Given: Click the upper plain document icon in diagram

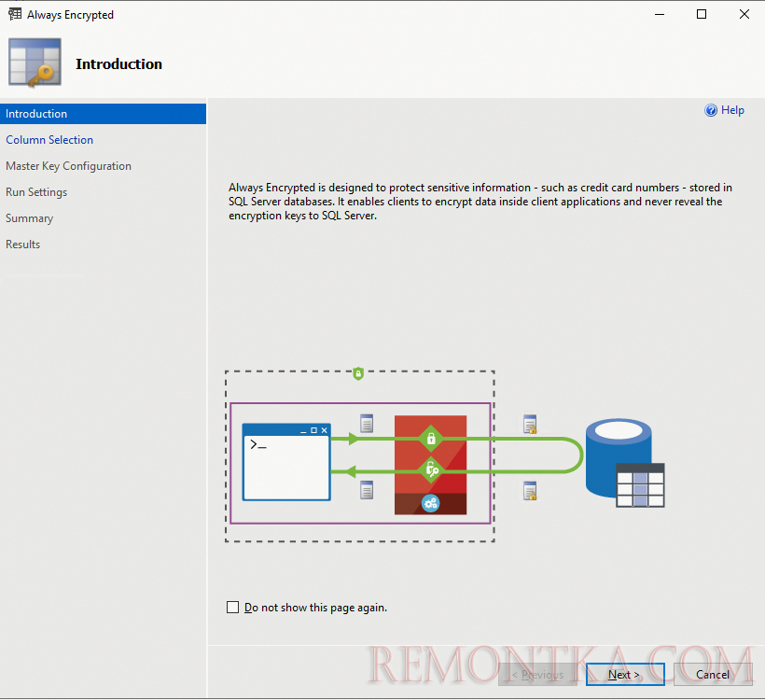Looking at the screenshot, I should tap(367, 423).
